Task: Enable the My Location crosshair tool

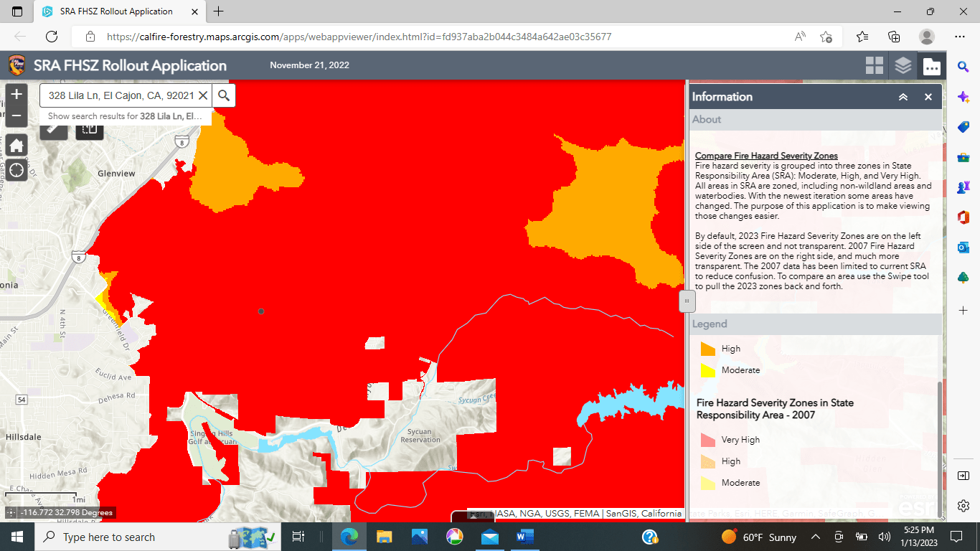Action: click(x=16, y=170)
